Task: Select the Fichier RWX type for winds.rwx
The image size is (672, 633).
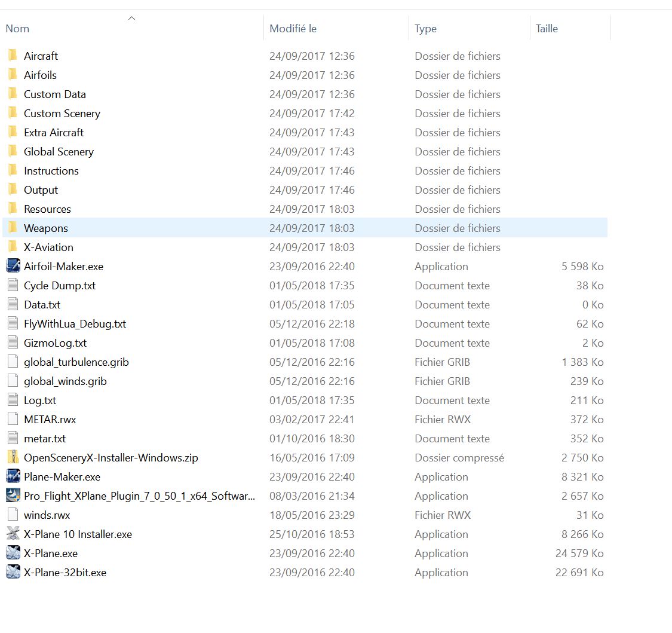Action: pyautogui.click(x=443, y=515)
